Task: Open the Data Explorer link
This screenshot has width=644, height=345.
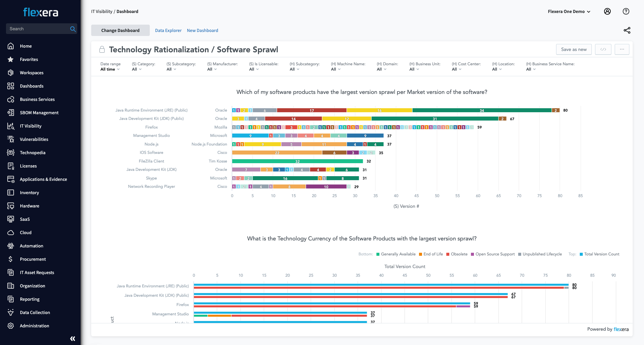Action: [x=168, y=30]
